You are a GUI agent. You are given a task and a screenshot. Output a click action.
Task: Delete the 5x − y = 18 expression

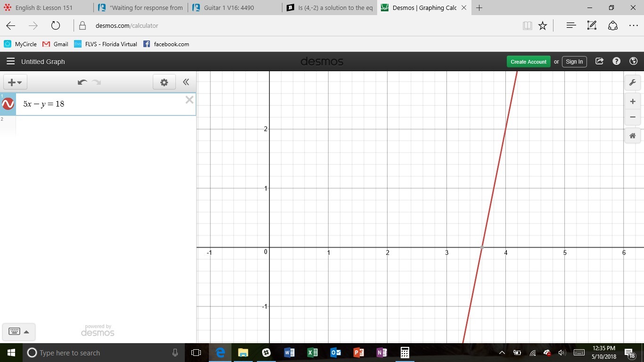tap(189, 99)
